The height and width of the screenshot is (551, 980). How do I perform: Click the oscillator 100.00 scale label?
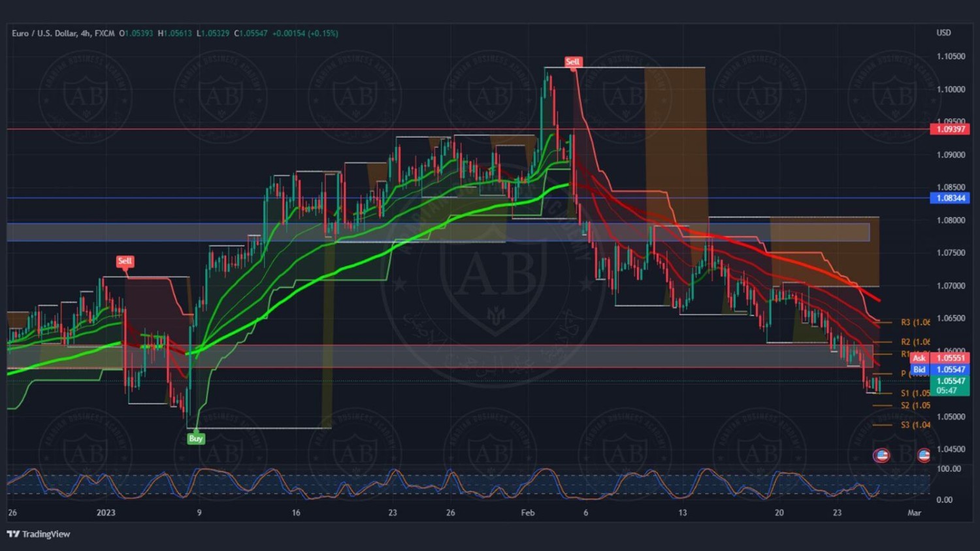coord(949,469)
